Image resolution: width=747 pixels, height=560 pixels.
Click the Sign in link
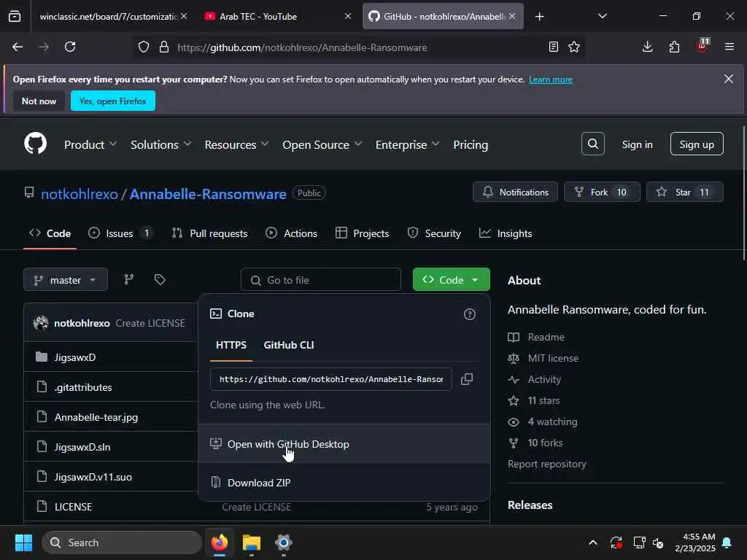[x=637, y=144]
